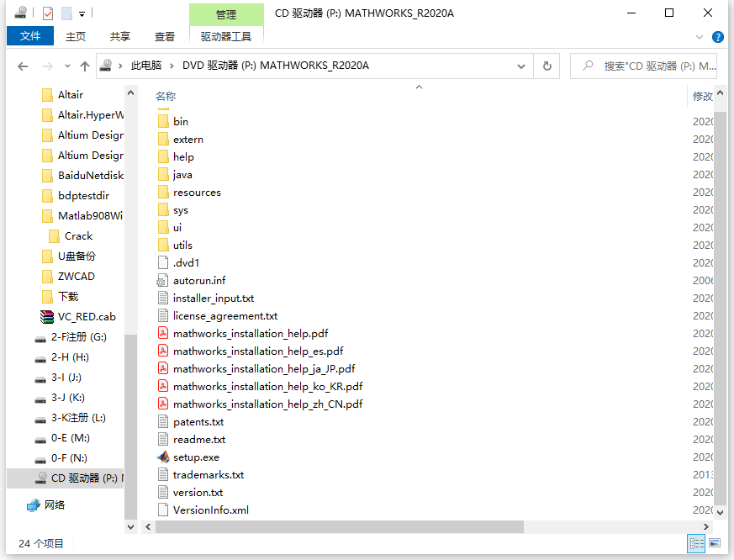Select the readme.txt file name
The height and width of the screenshot is (560, 734).
[x=199, y=440]
